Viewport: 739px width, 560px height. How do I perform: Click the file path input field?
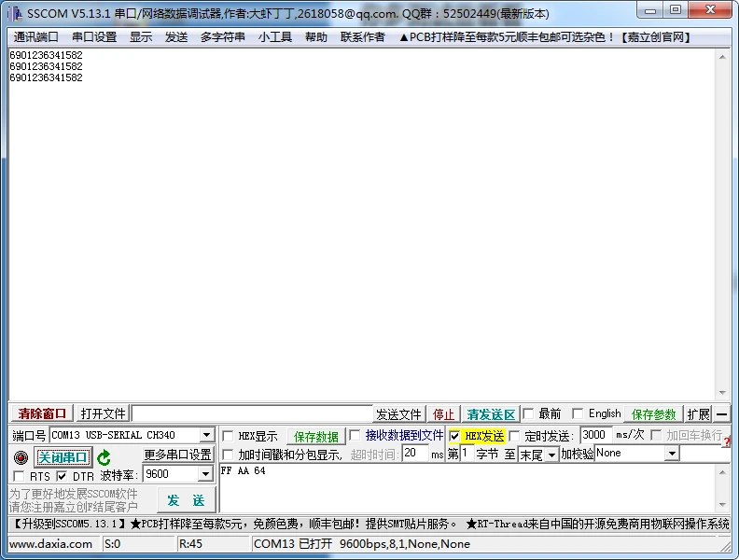coord(252,413)
